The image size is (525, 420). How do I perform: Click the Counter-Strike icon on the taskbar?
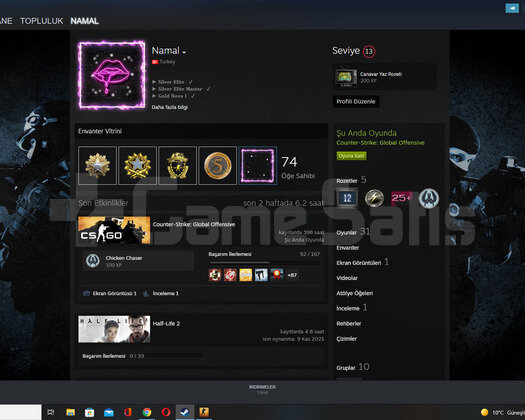(204, 412)
